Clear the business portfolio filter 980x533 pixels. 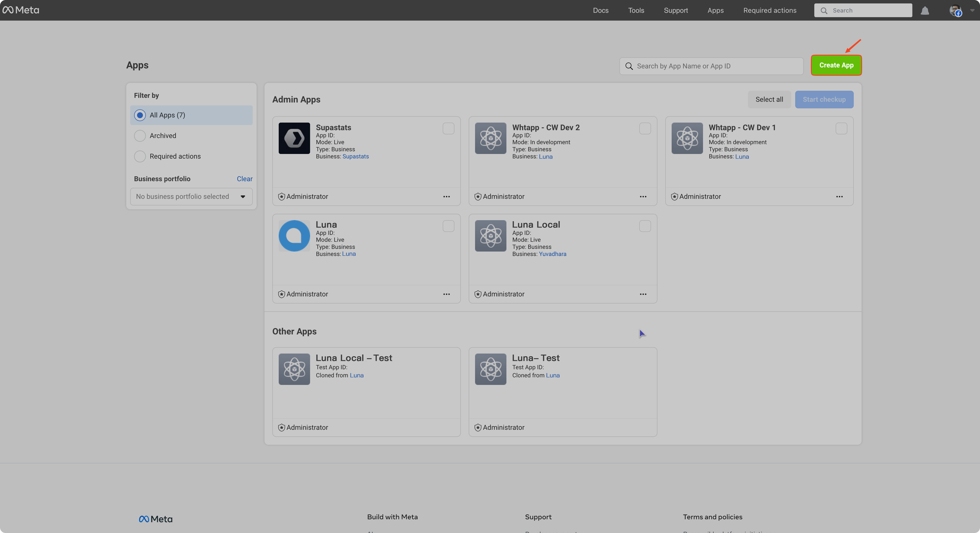245,179
